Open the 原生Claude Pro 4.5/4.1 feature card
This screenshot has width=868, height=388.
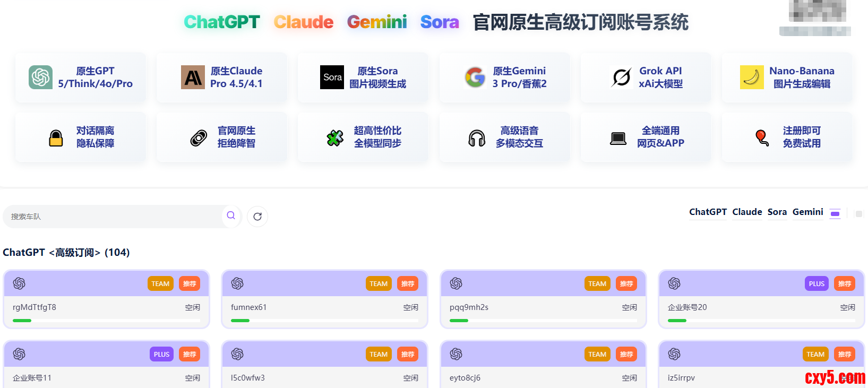click(221, 77)
